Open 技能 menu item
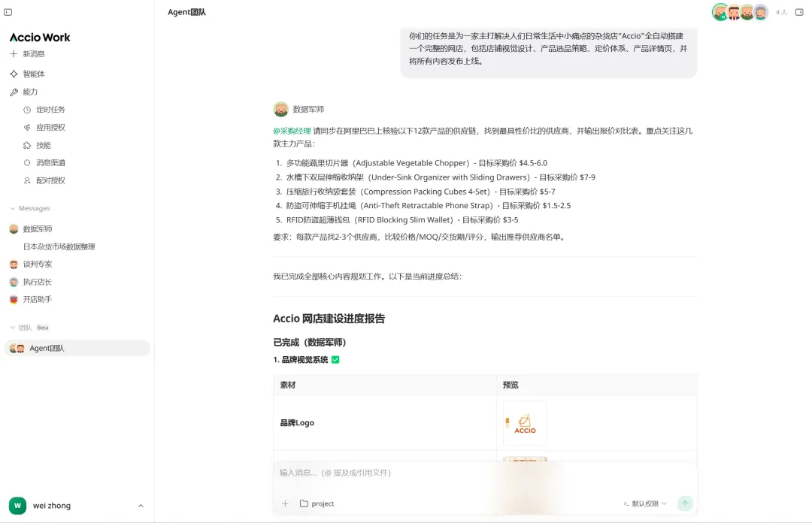The height and width of the screenshot is (523, 812). (44, 146)
